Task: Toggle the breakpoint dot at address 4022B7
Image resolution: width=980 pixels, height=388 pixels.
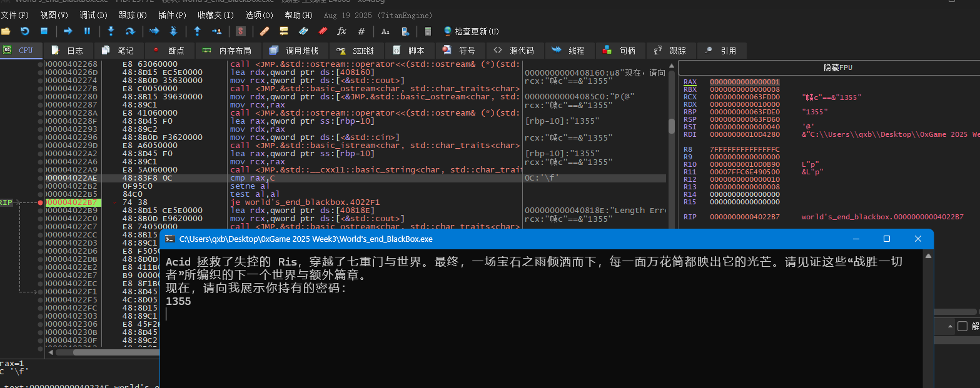Action: point(40,202)
